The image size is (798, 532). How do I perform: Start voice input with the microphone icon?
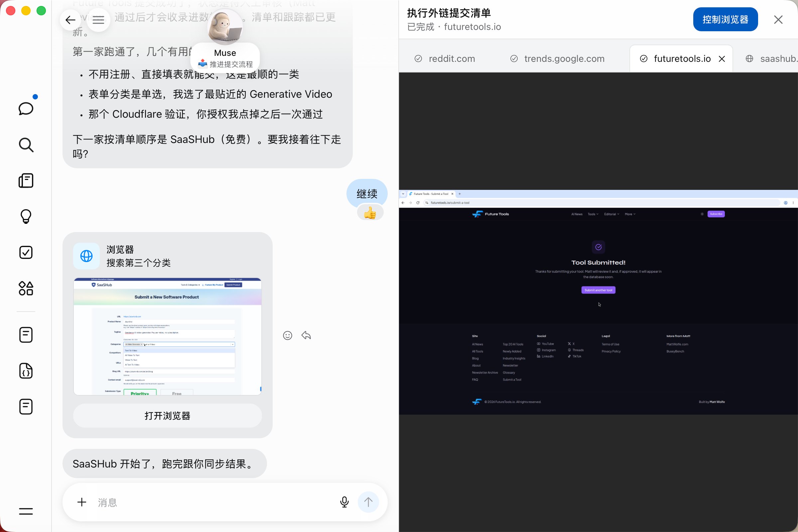(x=344, y=502)
